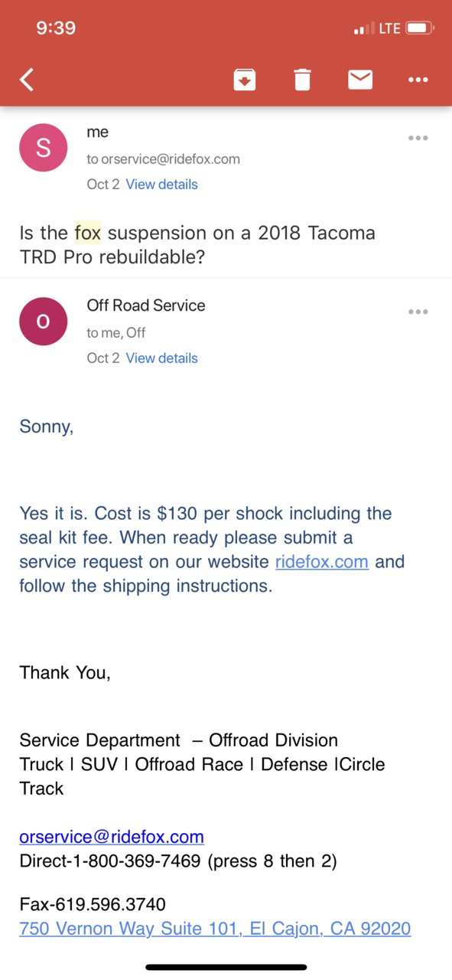Expand View details on first message

(x=161, y=185)
